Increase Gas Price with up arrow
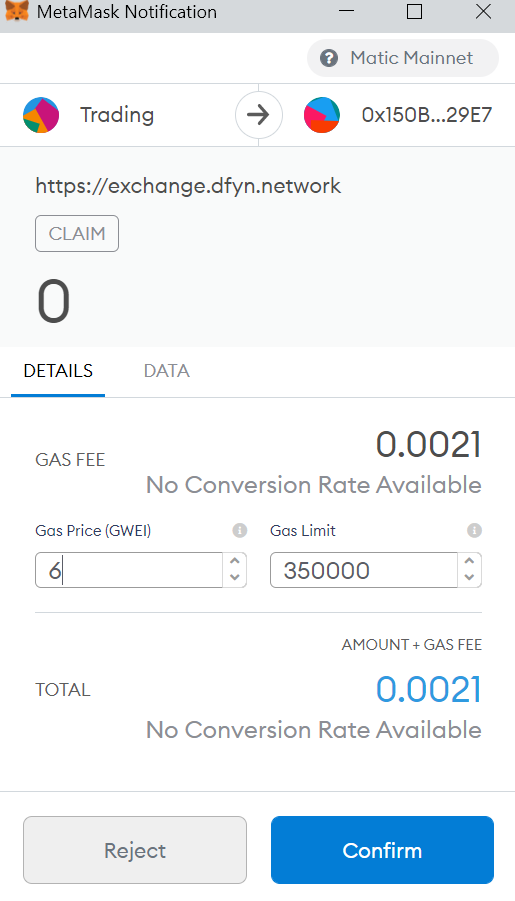The image size is (515, 901). (235, 561)
